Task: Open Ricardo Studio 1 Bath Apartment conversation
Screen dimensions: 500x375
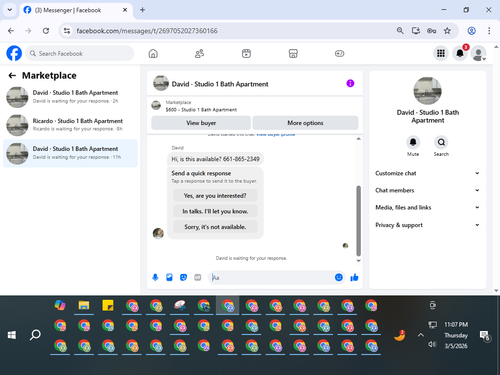Action: point(70,125)
